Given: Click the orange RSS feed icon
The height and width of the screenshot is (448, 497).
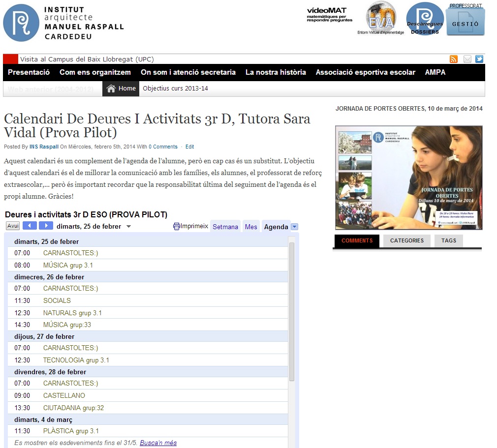Looking at the screenshot, I should coord(453,59).
